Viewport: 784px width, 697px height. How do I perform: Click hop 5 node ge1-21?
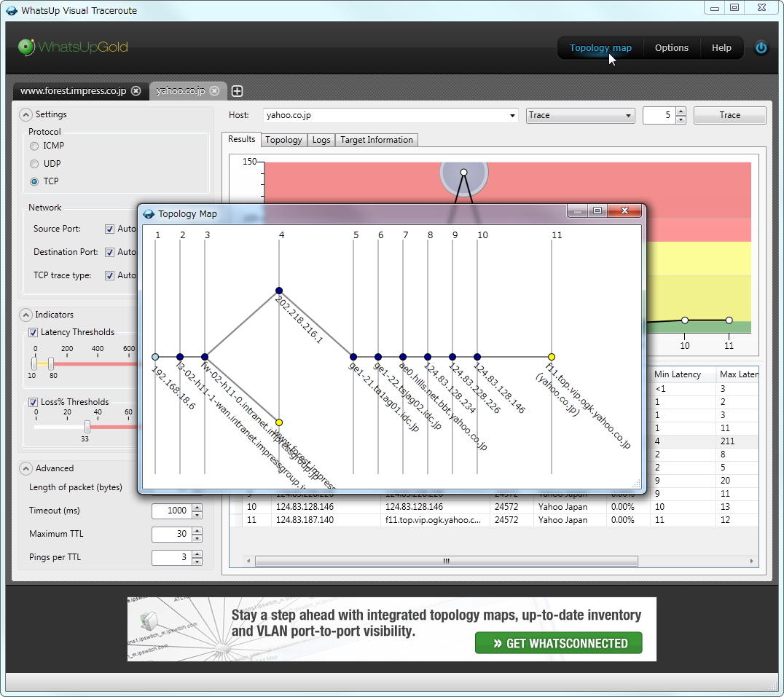point(353,357)
